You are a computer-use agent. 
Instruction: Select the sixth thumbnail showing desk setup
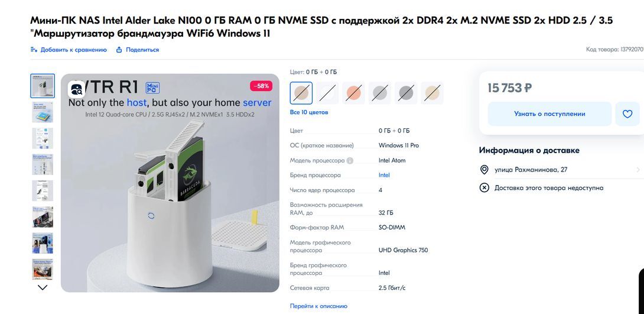pos(43,217)
